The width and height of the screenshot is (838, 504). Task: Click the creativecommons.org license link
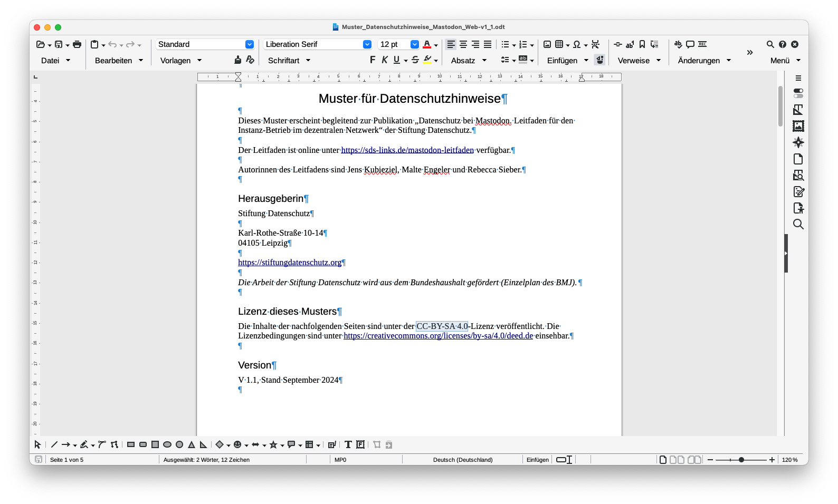coord(438,336)
